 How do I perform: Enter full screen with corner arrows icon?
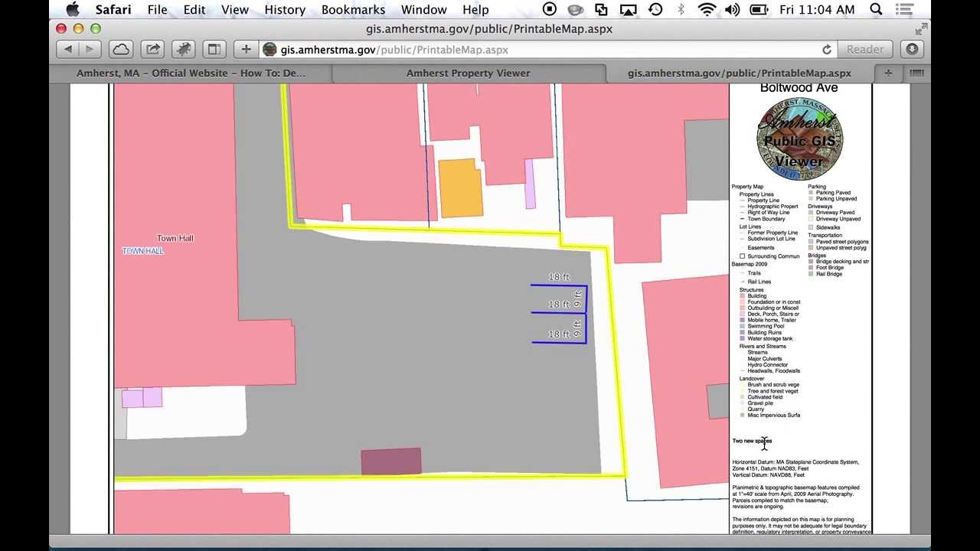[x=921, y=29]
